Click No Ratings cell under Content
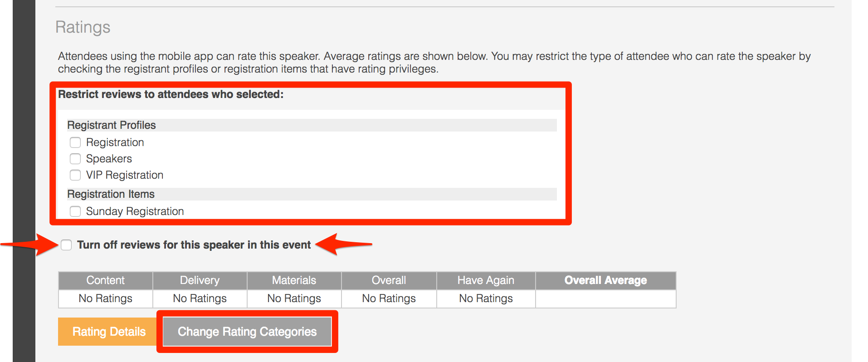Image resolution: width=868 pixels, height=362 pixels. coord(106,298)
